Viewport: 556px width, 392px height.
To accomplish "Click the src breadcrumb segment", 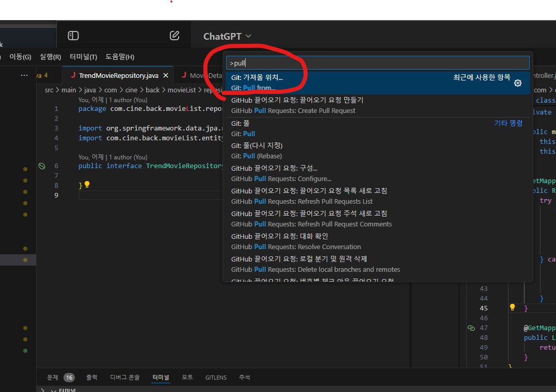I will (49, 90).
